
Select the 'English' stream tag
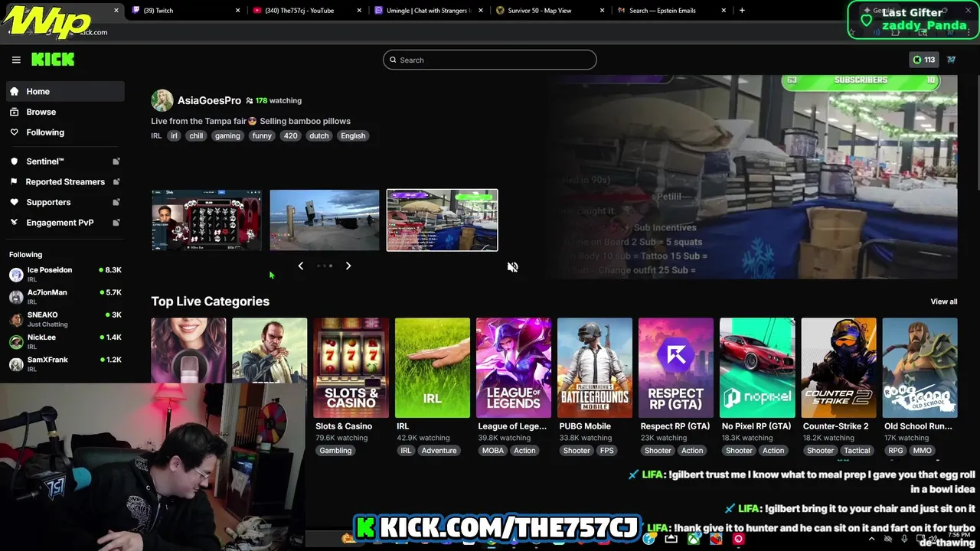[x=353, y=135]
